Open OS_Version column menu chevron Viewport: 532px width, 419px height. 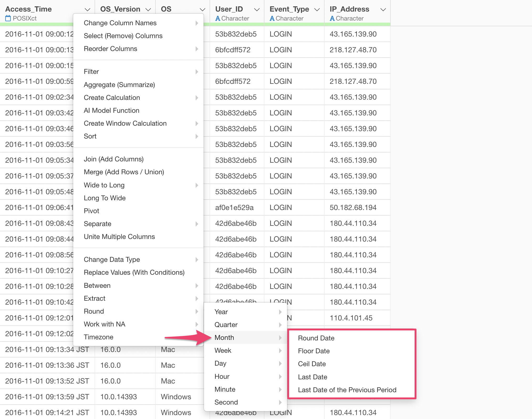tap(148, 10)
